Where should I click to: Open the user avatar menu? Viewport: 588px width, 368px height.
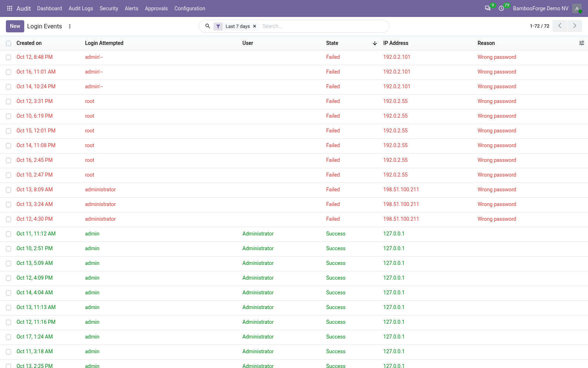[x=577, y=8]
